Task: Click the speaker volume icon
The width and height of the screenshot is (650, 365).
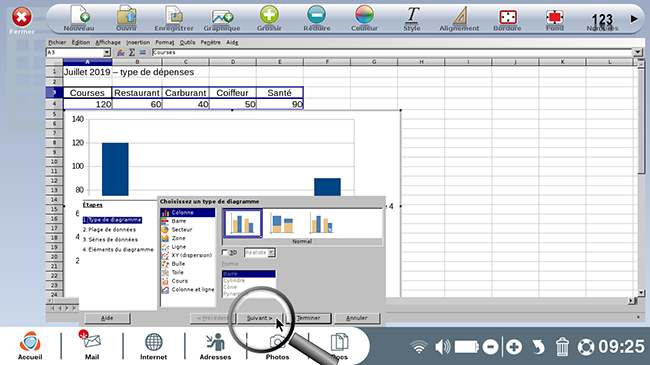Action: 443,347
